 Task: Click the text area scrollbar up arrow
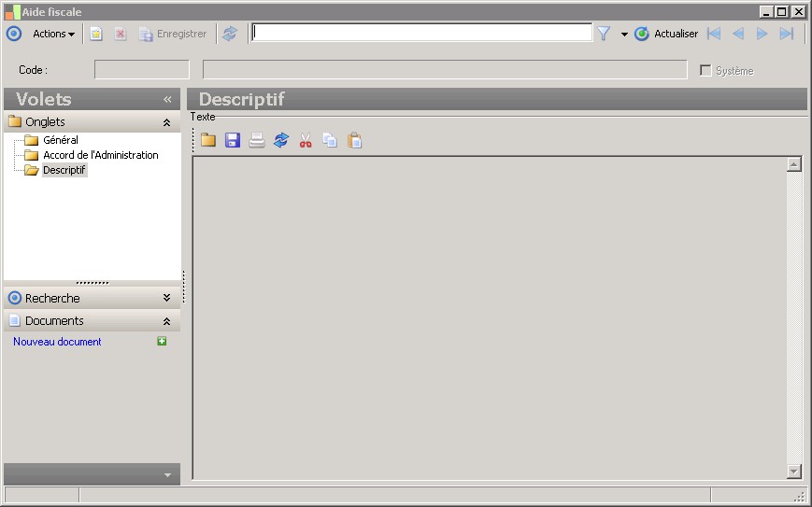794,164
